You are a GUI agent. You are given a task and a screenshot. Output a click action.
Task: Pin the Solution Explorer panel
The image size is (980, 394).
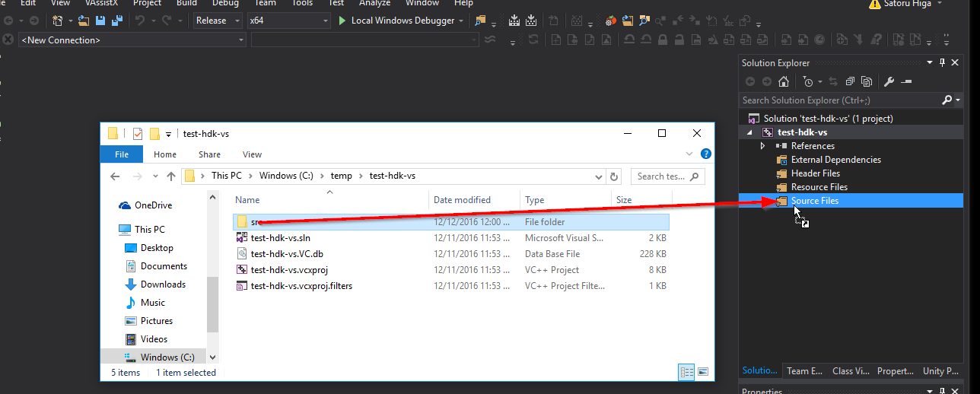942,62
